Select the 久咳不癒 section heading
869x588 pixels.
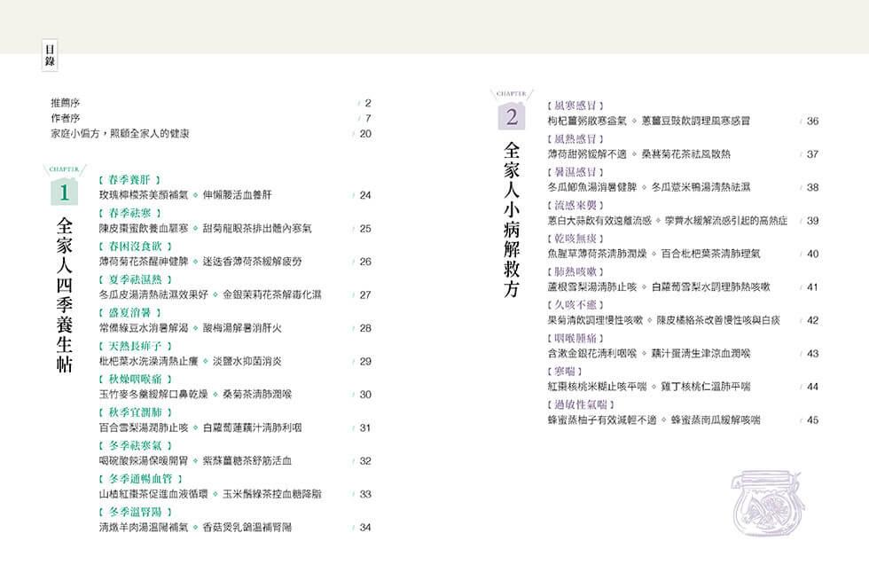click(x=576, y=305)
